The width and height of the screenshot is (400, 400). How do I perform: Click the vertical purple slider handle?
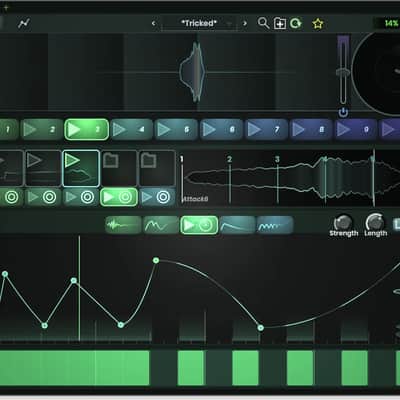[343, 72]
